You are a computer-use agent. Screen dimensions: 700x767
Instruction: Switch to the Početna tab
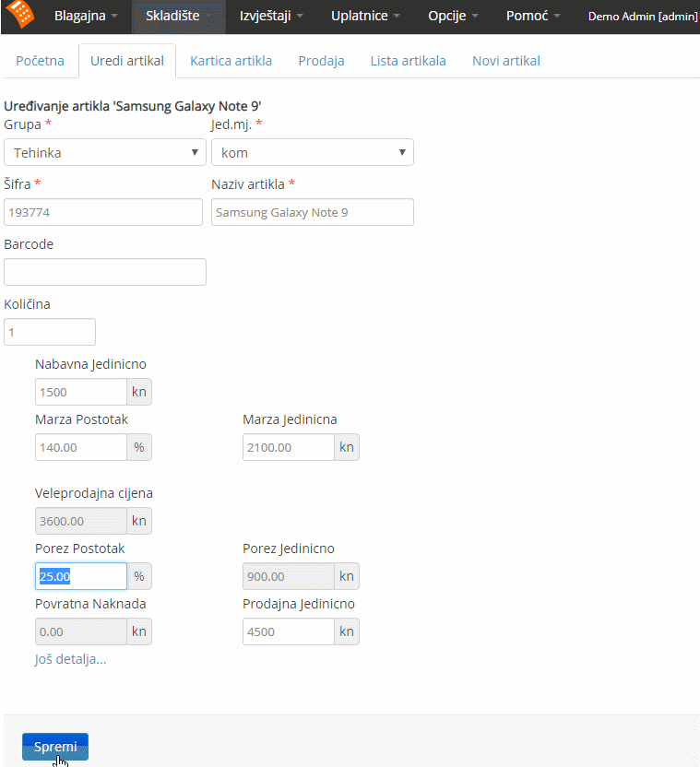(x=41, y=61)
